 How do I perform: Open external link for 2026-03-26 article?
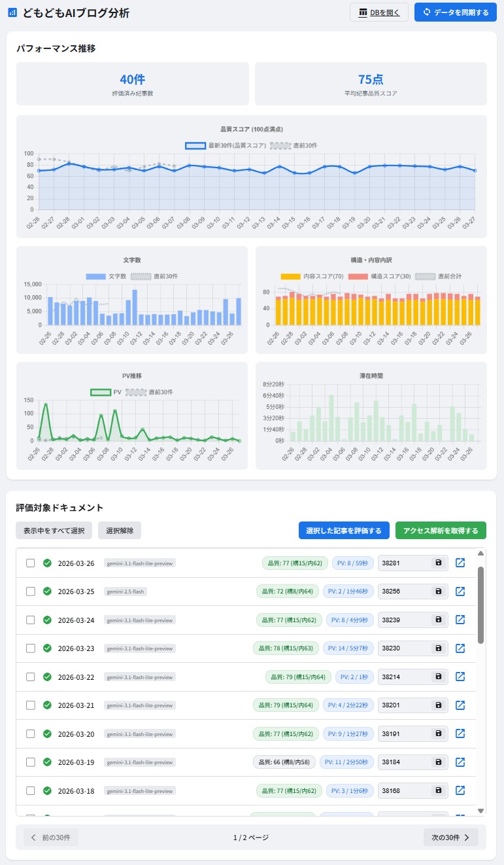point(460,563)
